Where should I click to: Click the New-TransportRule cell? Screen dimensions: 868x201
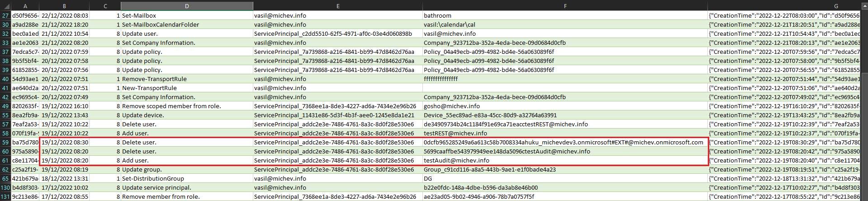tap(149, 88)
